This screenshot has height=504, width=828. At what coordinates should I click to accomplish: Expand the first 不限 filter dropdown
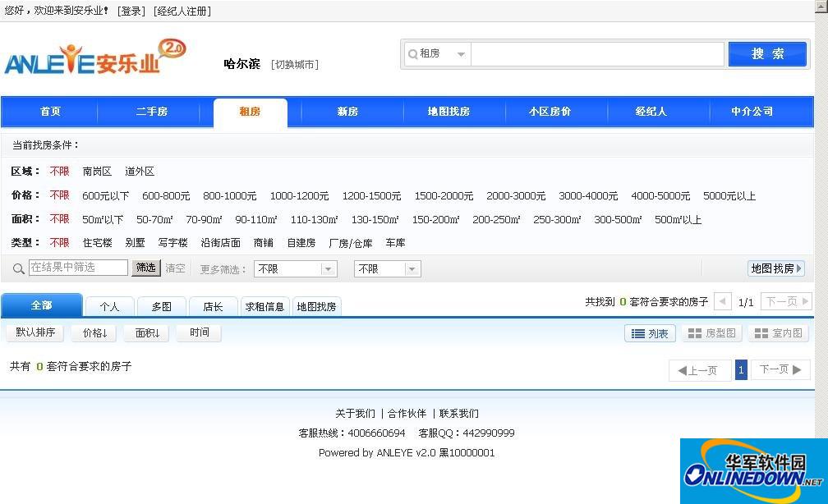296,268
